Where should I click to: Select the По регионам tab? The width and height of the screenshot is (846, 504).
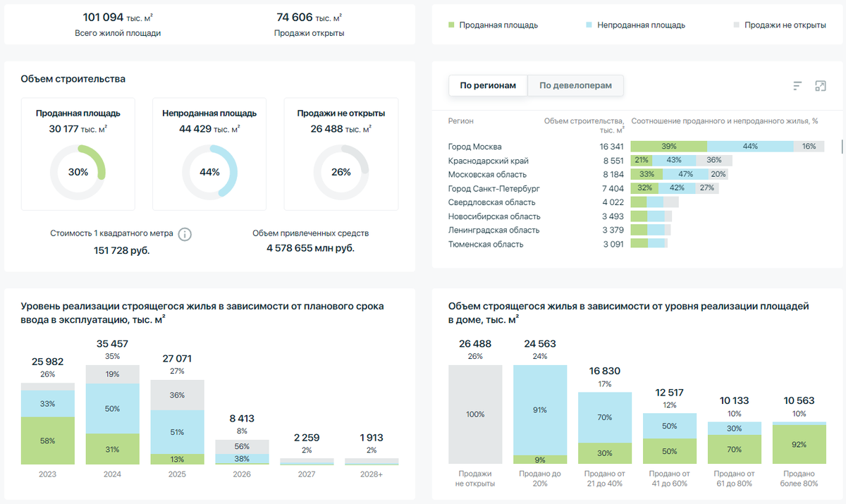(488, 85)
